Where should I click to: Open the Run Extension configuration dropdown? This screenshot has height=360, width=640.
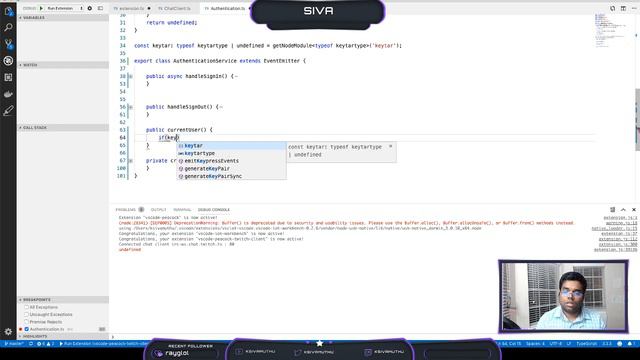[64, 8]
